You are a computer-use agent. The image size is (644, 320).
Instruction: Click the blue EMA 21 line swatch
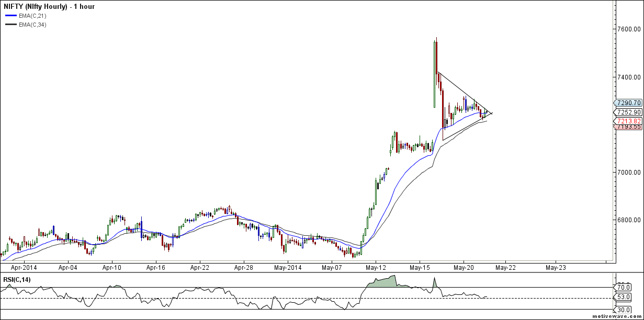click(10, 16)
